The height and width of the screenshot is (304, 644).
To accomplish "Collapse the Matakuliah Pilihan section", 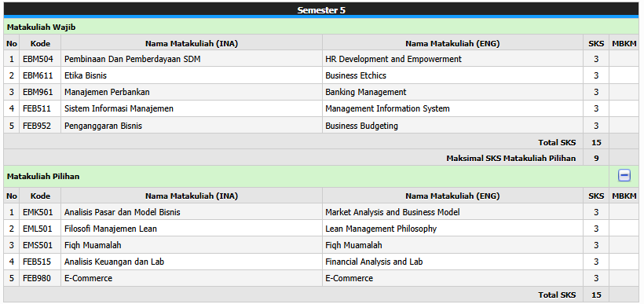I will click(x=624, y=176).
